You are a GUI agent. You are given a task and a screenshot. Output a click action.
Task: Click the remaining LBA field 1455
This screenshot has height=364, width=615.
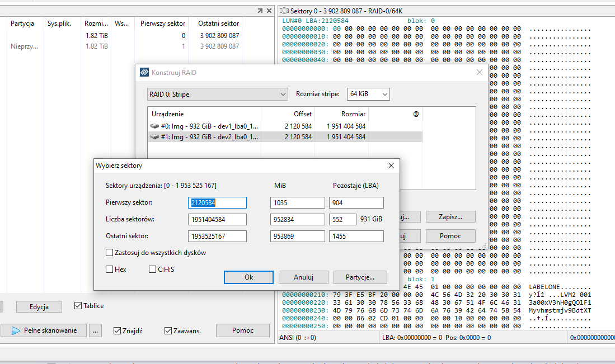[x=356, y=237]
